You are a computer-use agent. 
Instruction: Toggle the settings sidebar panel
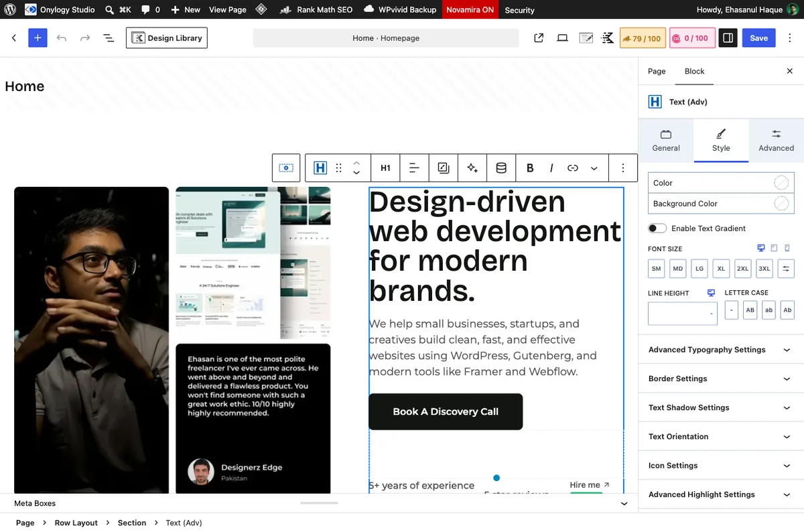(x=728, y=38)
